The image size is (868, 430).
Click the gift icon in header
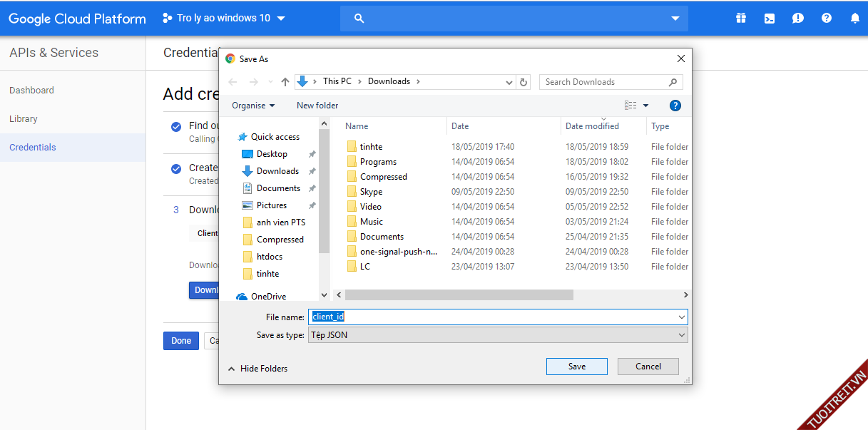(x=741, y=19)
